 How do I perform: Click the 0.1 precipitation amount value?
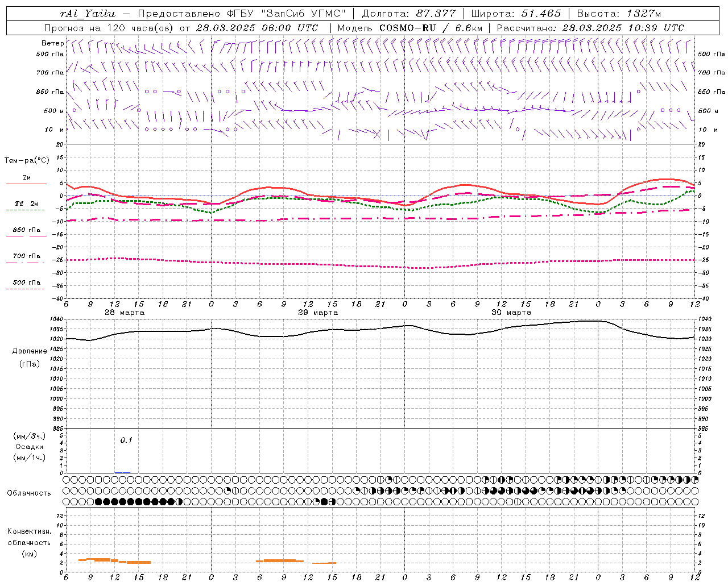click(x=126, y=440)
